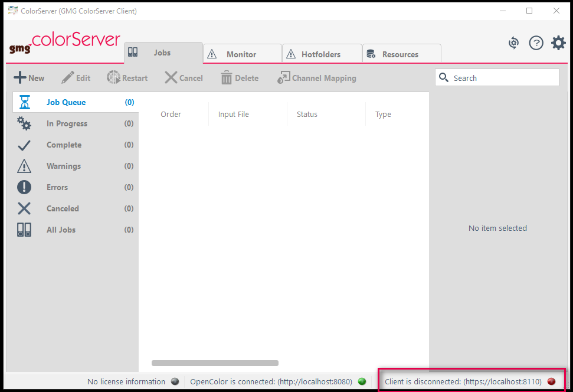Sort by the Input File column header

click(x=233, y=114)
